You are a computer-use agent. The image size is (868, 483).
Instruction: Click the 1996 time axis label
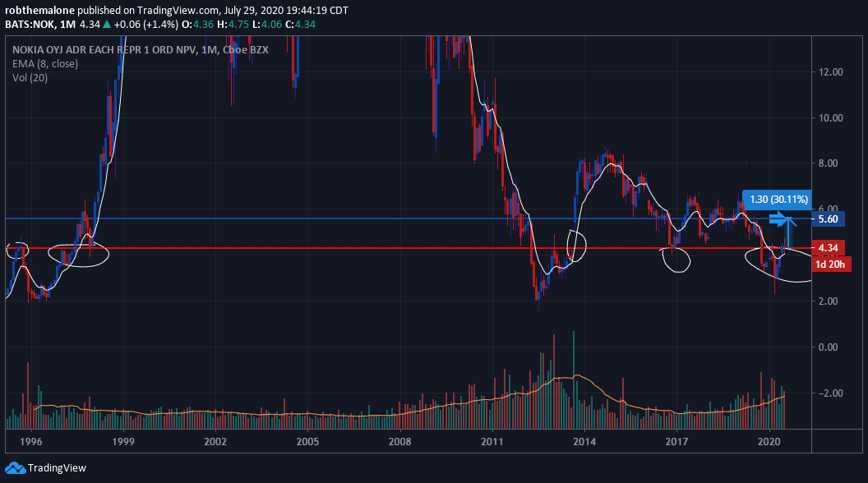(31, 441)
